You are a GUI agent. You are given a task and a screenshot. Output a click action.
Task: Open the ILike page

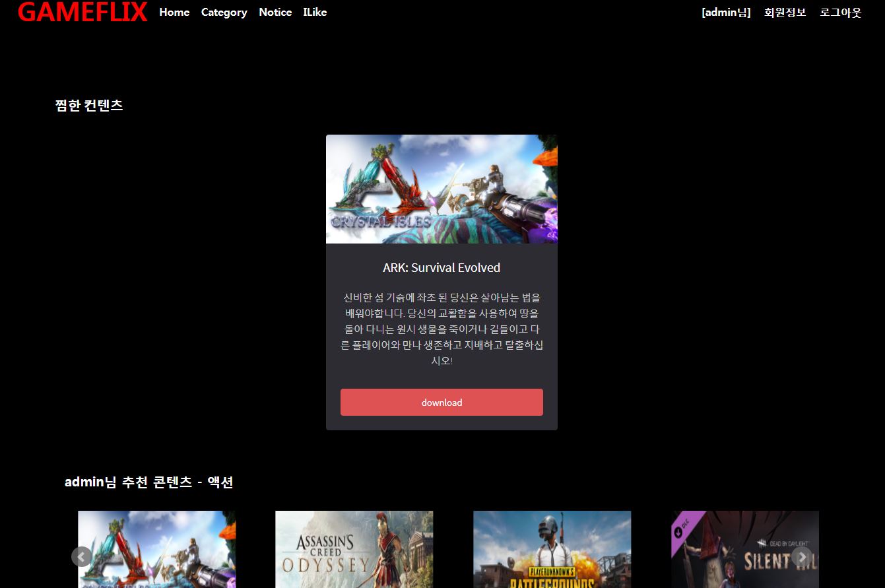315,12
